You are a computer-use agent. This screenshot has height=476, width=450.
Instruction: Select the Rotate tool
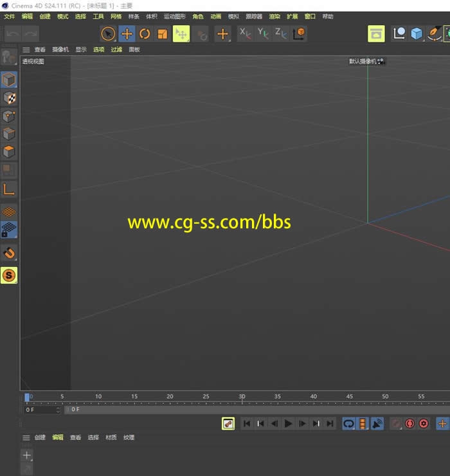tap(145, 34)
